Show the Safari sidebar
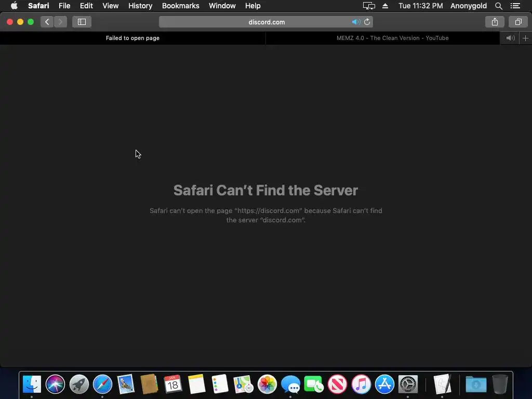Viewport: 532px width, 399px height. [82, 22]
